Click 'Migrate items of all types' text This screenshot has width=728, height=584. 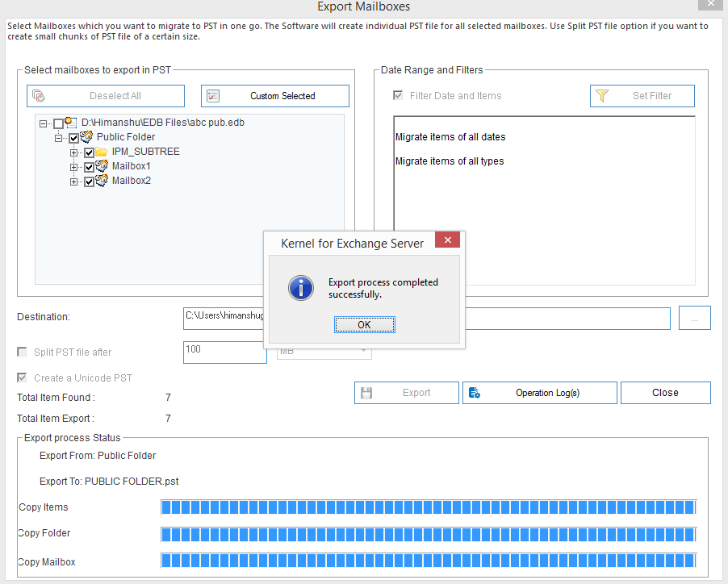[x=450, y=161]
